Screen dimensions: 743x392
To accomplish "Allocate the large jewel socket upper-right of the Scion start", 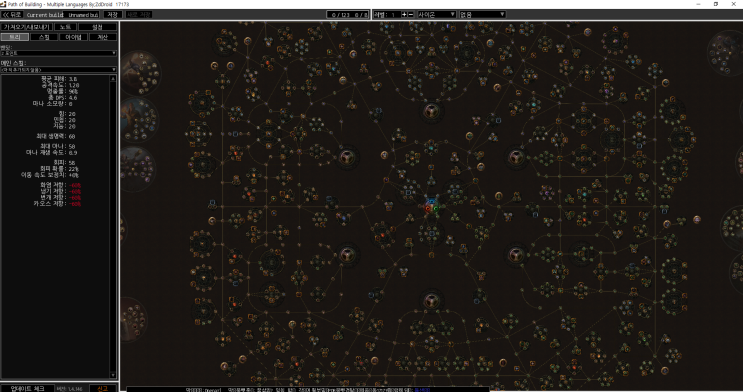I will click(x=516, y=156).
